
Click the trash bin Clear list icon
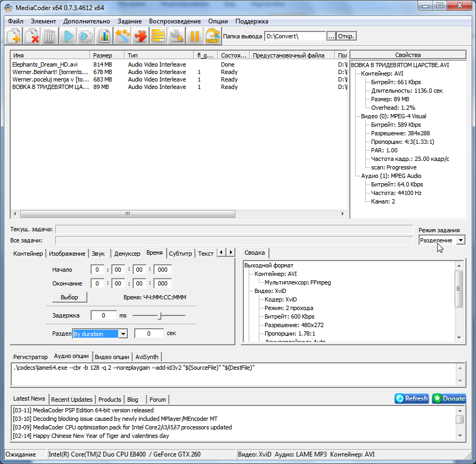coord(50,36)
